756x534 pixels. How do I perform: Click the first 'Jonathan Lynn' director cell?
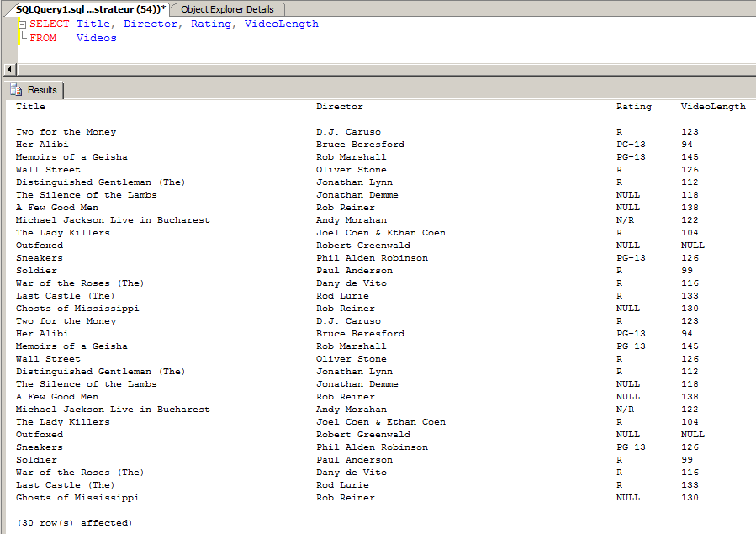click(354, 182)
